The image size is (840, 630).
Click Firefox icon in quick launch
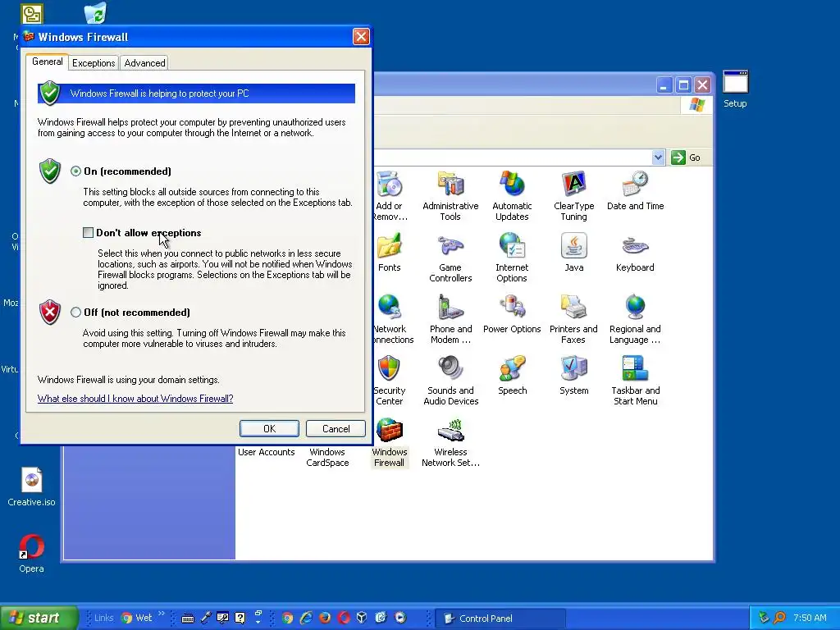[325, 618]
